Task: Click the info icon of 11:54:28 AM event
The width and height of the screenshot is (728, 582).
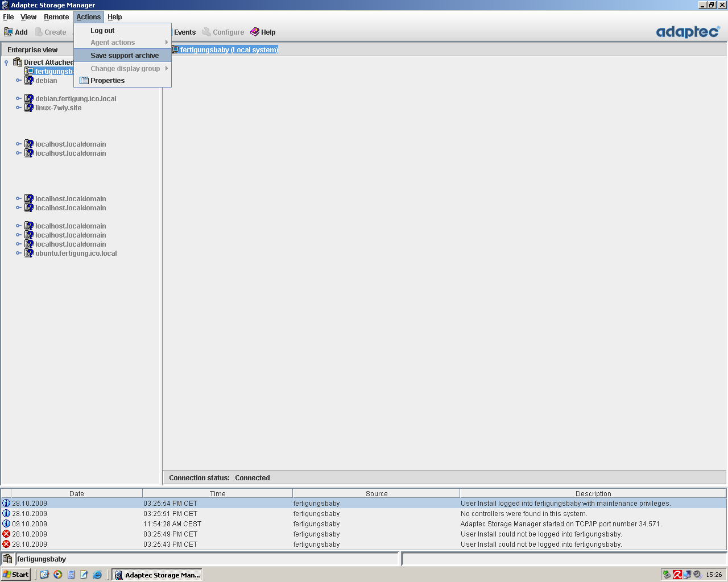Action: [6, 523]
